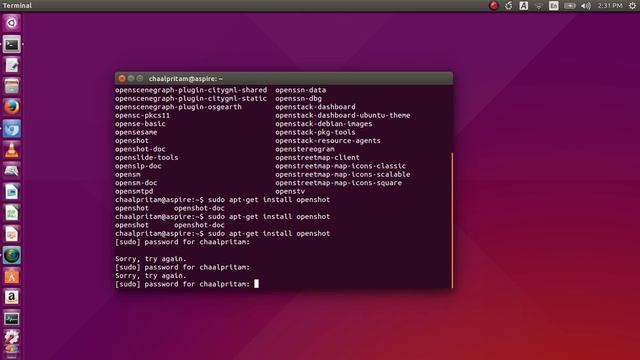Open the sound volume menu
This screenshot has width=640, height=360.
[x=586, y=6]
